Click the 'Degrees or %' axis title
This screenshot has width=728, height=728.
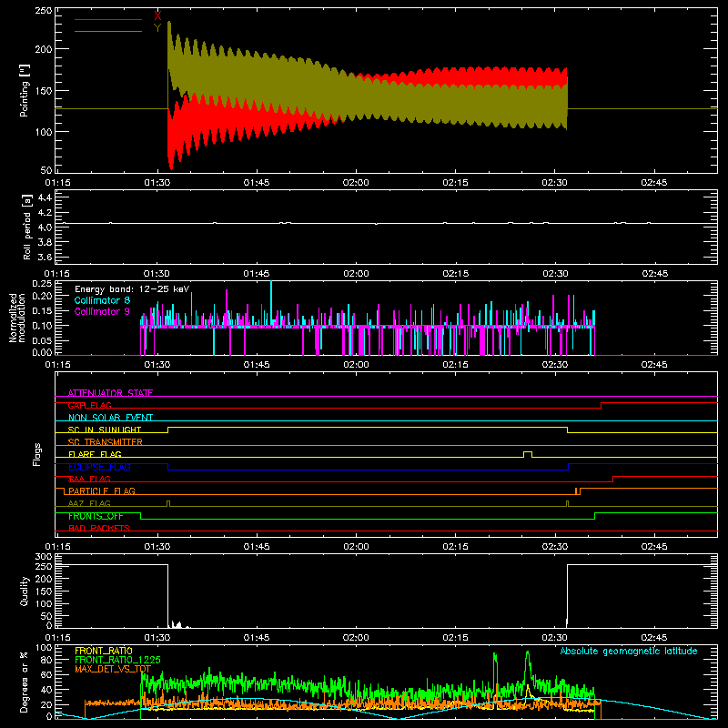click(x=25, y=682)
